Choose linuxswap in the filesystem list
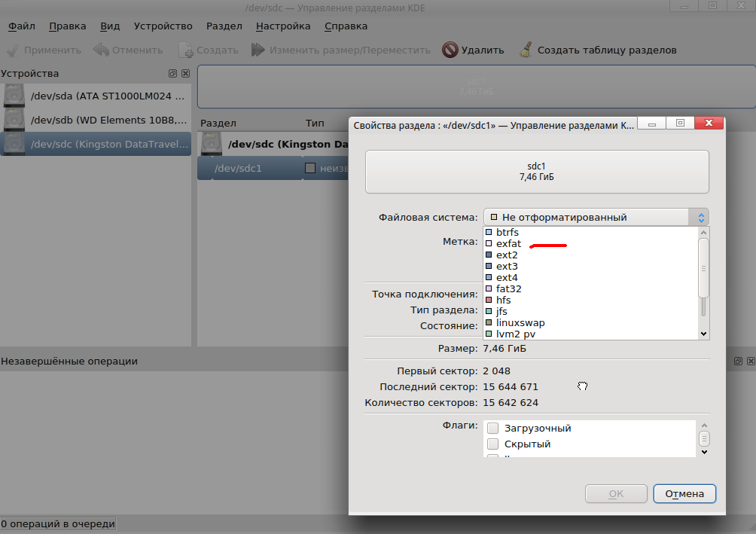Image resolution: width=756 pixels, height=534 pixels. coord(590,322)
